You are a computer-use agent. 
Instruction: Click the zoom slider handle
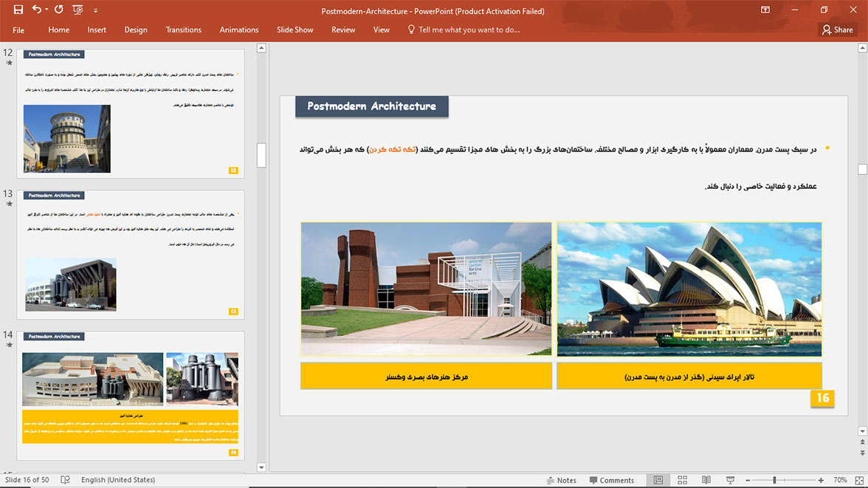tap(774, 480)
